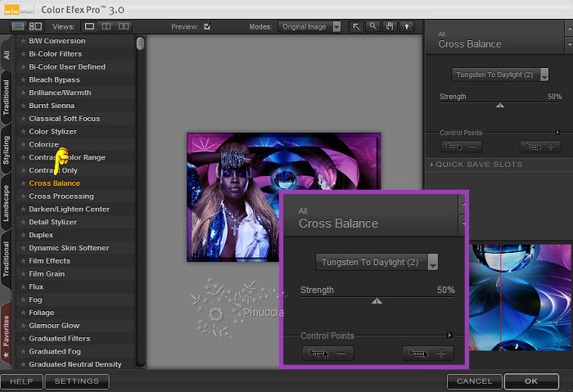Open the Modes dropdown showing Original Image
The height and width of the screenshot is (392, 573).
coord(309,27)
